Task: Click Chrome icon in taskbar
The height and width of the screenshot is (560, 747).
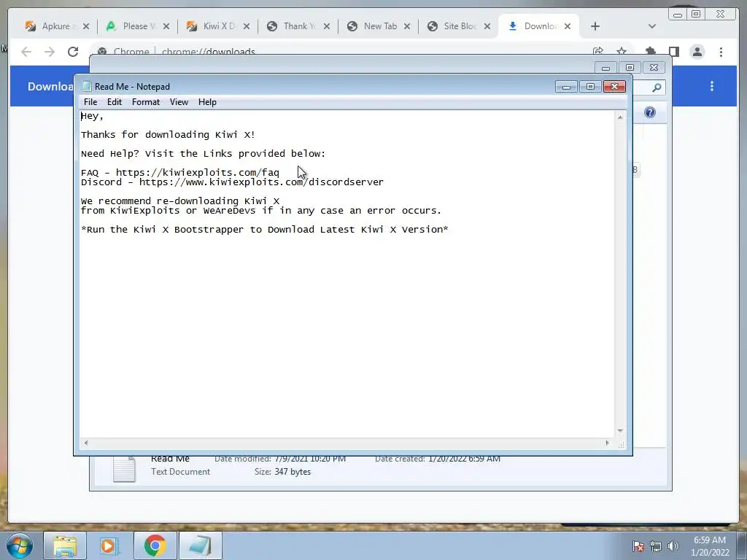Action: pos(155,545)
